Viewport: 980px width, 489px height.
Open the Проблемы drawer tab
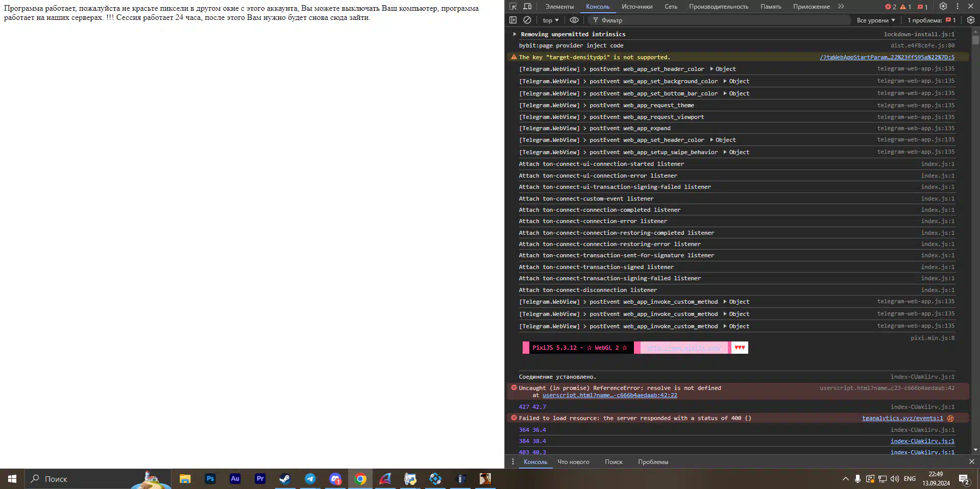click(x=653, y=462)
